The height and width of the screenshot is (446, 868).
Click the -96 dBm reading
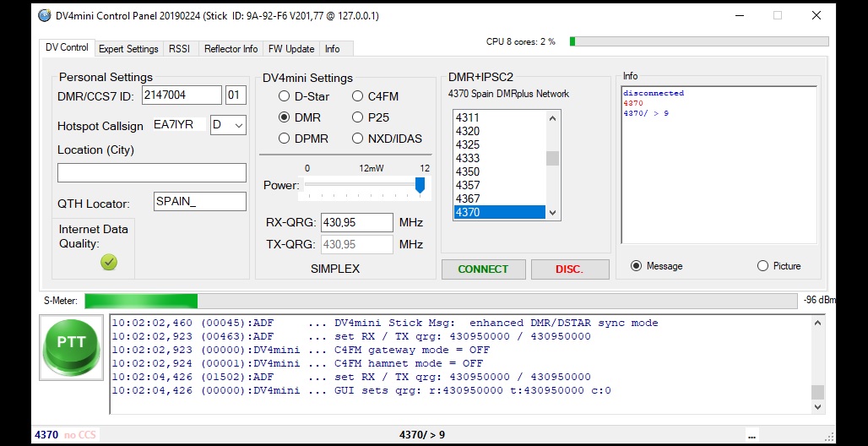819,301
